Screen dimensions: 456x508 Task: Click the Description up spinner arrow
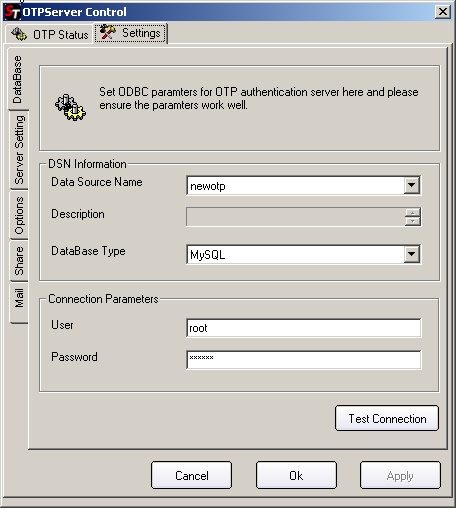point(413,213)
